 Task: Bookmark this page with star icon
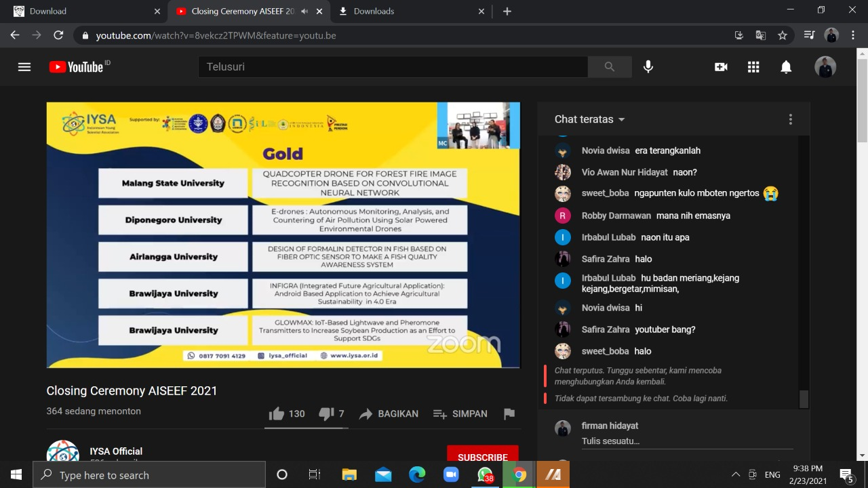(783, 35)
